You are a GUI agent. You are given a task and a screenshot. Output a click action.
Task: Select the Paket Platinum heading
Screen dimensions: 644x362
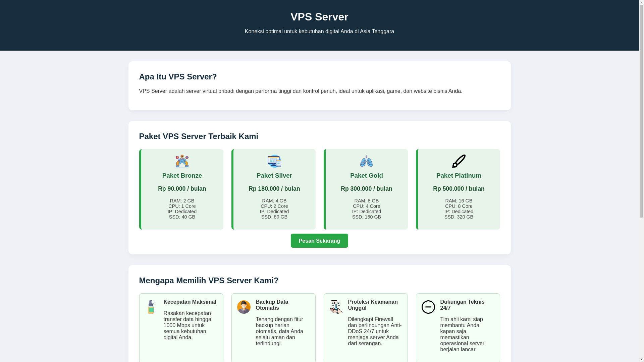pos(459,176)
